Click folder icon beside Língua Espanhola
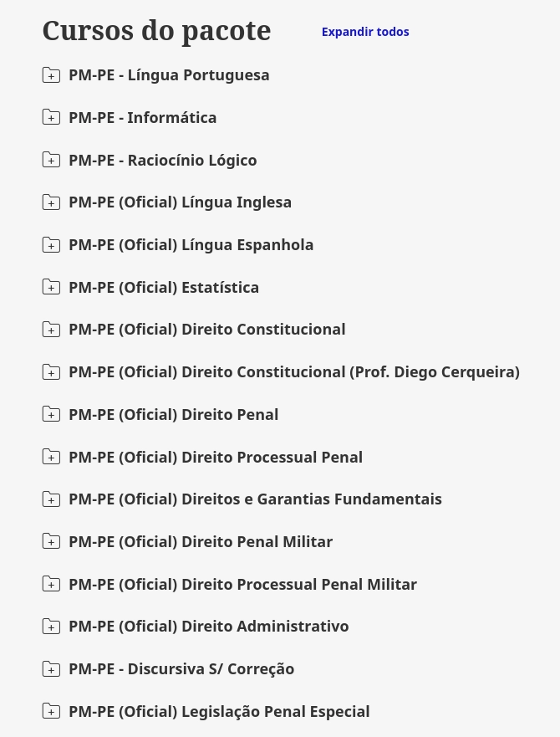The width and height of the screenshot is (560, 737). point(51,245)
